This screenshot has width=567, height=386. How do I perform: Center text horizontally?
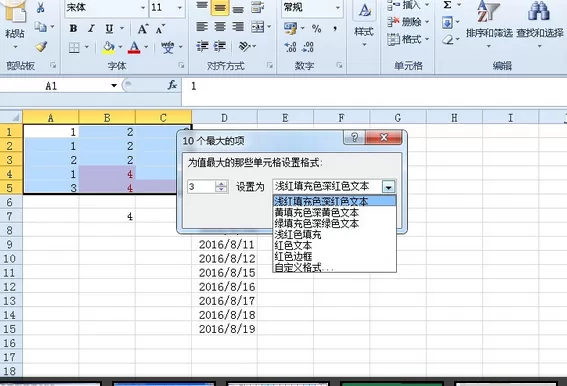click(x=220, y=27)
